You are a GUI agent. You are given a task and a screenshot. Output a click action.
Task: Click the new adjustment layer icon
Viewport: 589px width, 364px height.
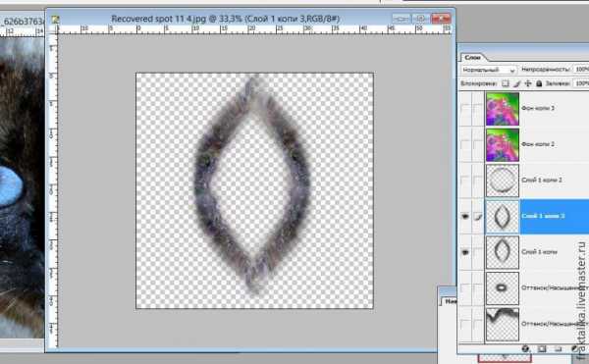coord(574,349)
